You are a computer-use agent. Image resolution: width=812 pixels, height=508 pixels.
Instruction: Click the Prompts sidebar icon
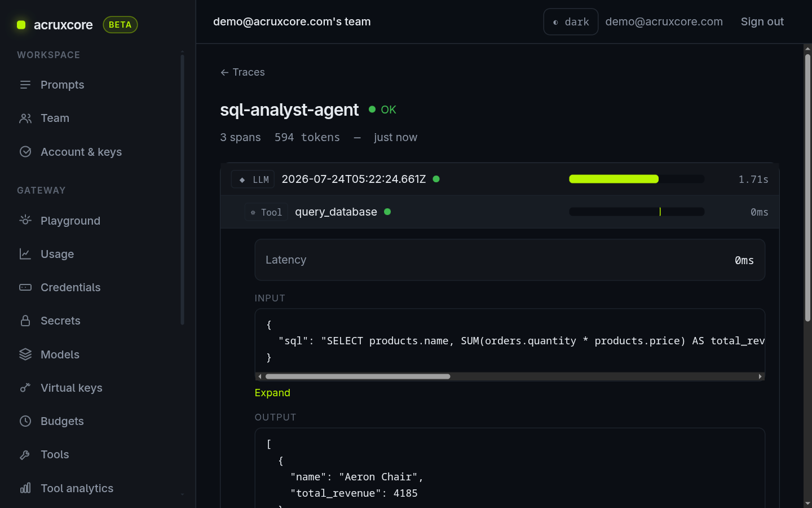pos(25,85)
